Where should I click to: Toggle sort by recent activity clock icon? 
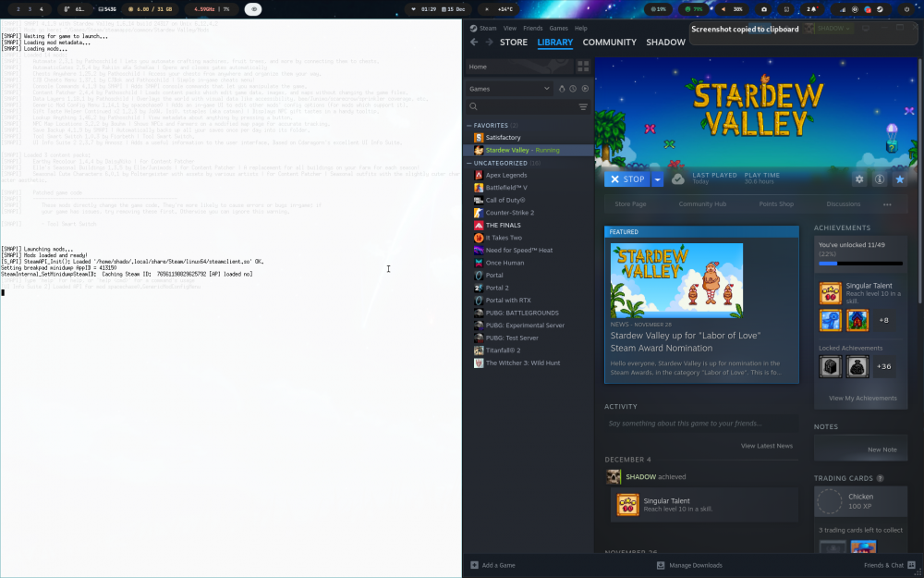click(x=573, y=89)
